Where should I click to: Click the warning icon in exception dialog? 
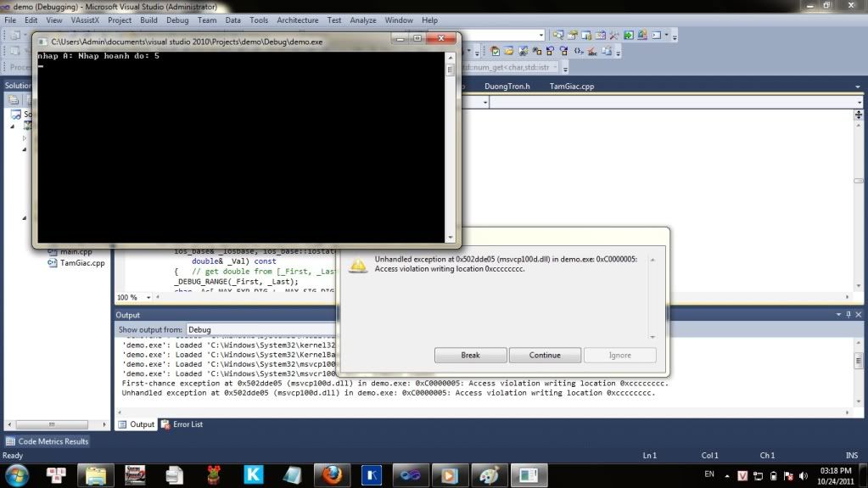[x=358, y=265]
